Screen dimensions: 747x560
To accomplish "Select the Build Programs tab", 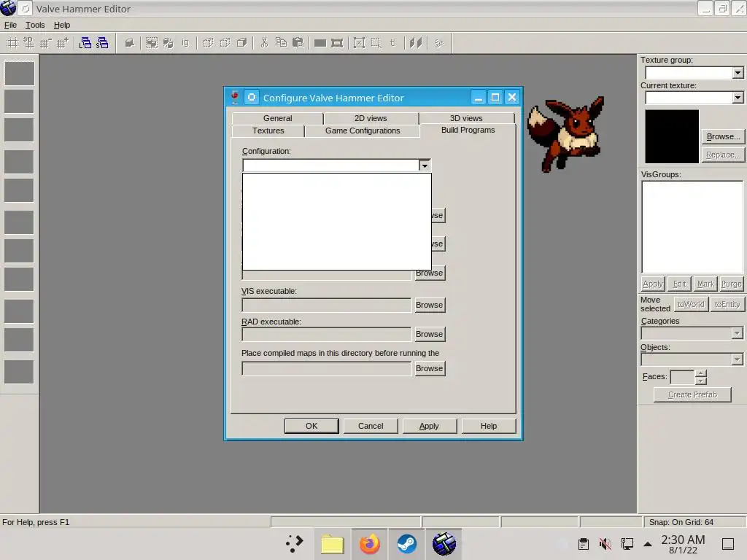I will pyautogui.click(x=468, y=130).
